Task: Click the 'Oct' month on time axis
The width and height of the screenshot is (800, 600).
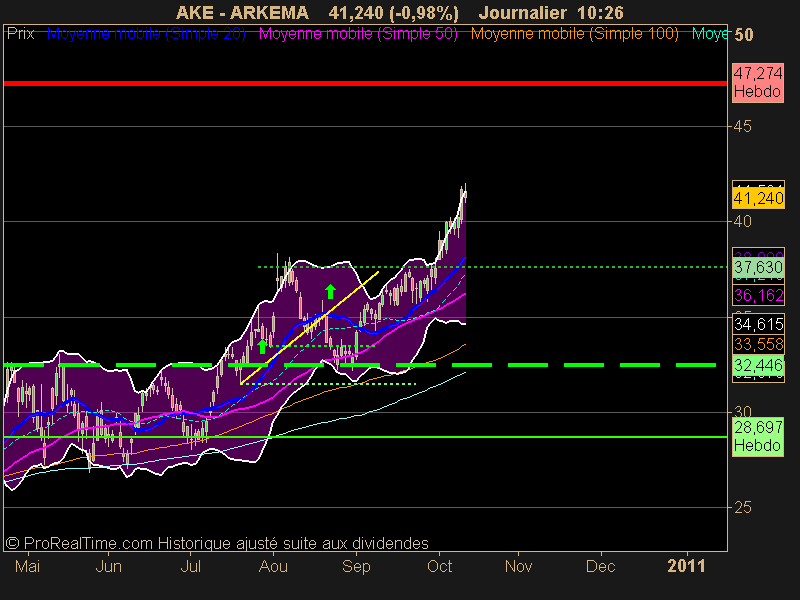Action: [439, 566]
